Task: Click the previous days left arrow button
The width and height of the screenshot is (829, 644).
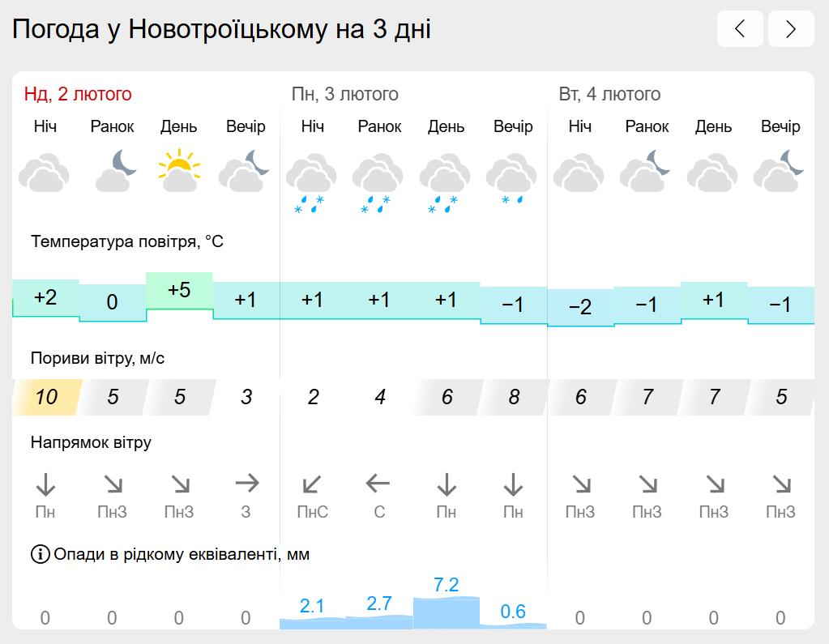Action: (740, 29)
